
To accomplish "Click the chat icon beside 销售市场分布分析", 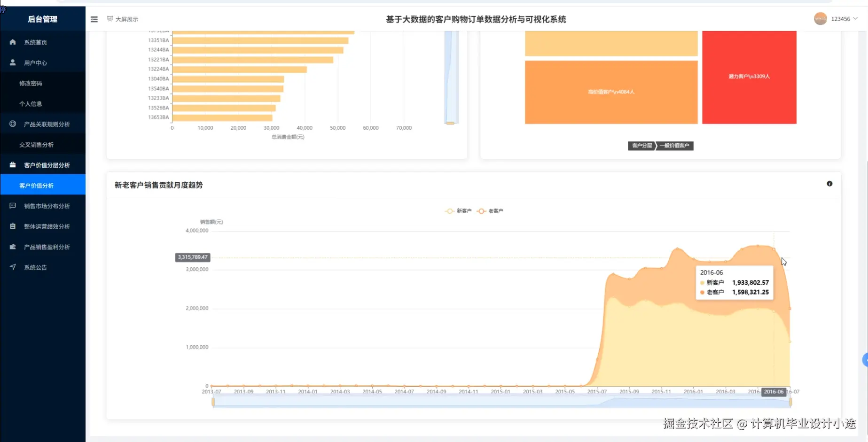I will click(13, 206).
